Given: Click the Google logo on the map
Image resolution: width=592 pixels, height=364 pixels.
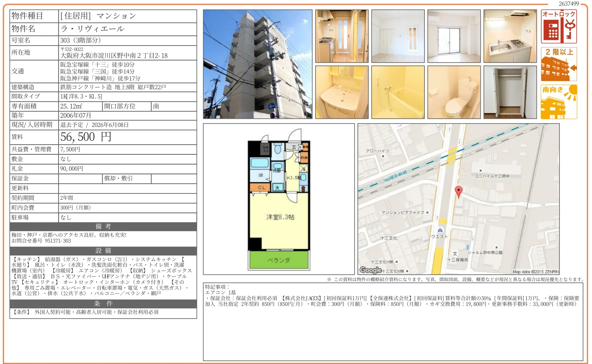Looking at the screenshot, I should pos(371,270).
